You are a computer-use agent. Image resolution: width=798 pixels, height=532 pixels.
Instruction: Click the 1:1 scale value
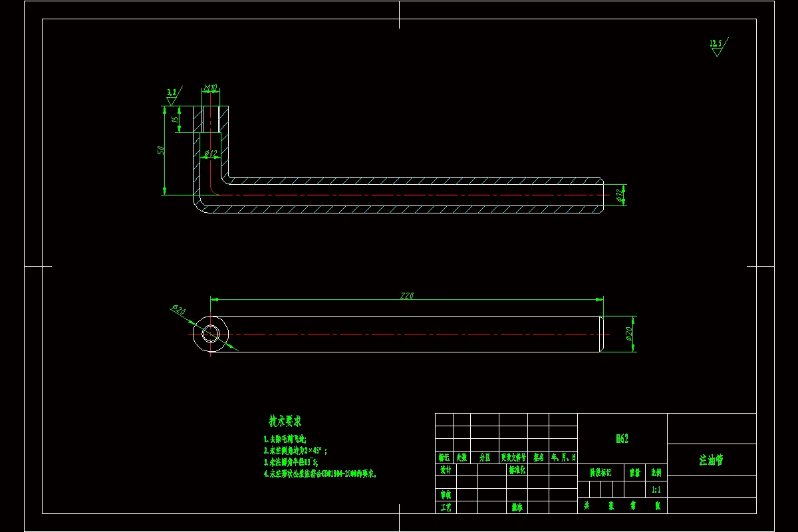coord(656,489)
